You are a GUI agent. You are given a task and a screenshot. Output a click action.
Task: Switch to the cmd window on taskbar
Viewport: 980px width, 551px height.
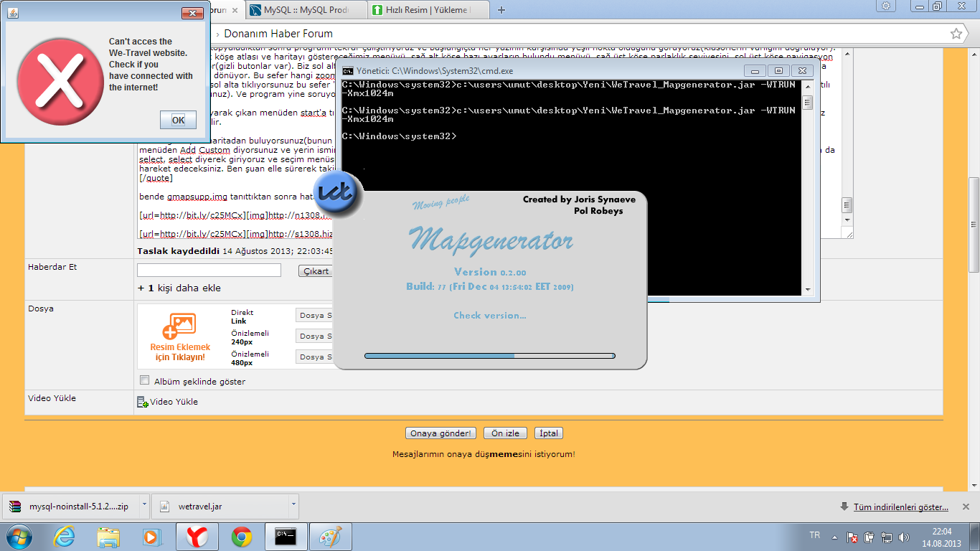click(x=286, y=537)
